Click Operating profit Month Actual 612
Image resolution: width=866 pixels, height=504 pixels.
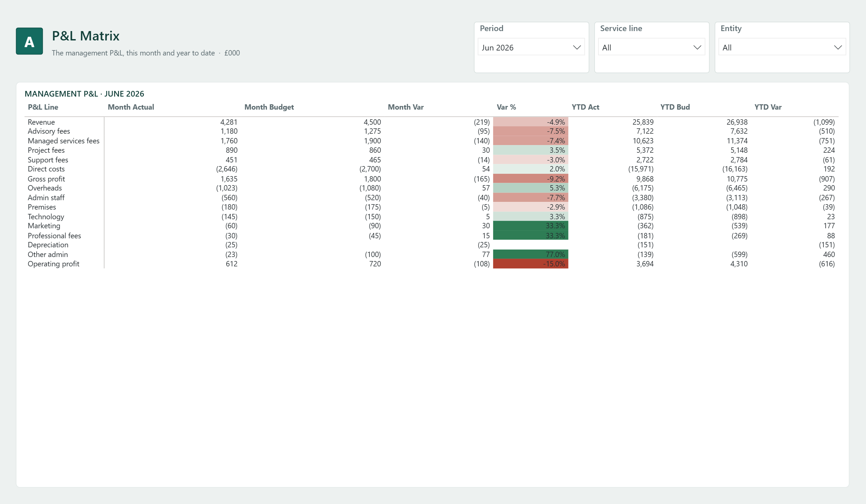[232, 264]
